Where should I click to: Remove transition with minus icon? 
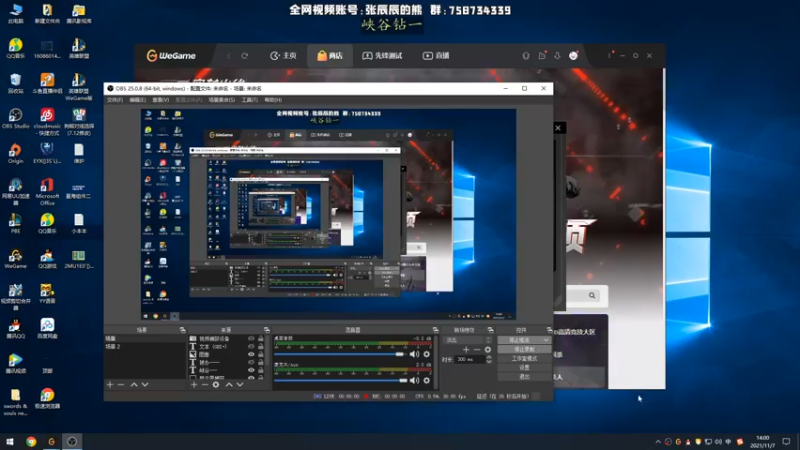click(x=477, y=349)
